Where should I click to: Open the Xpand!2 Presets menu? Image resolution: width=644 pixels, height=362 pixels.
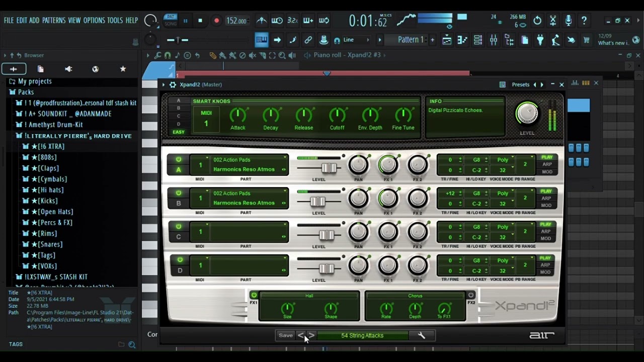point(520,84)
